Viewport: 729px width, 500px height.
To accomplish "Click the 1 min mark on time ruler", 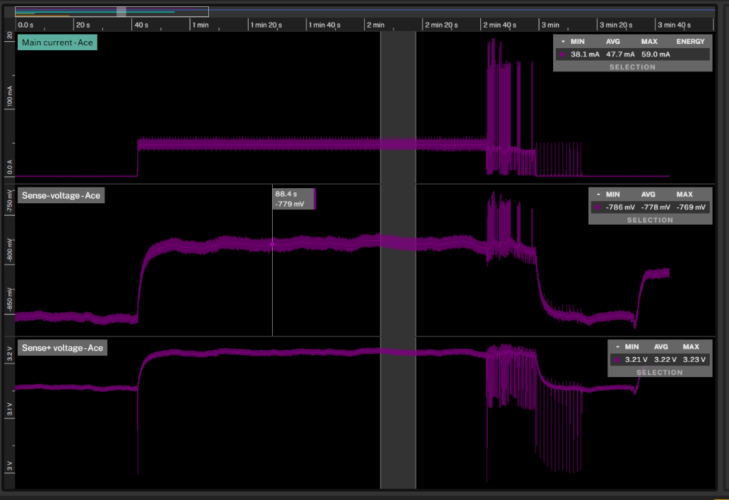I will [x=200, y=24].
